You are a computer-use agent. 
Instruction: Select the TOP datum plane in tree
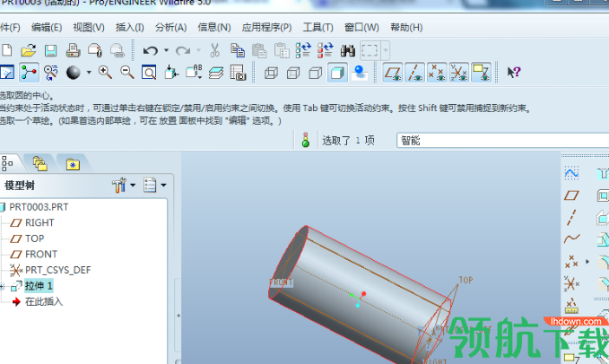point(35,238)
